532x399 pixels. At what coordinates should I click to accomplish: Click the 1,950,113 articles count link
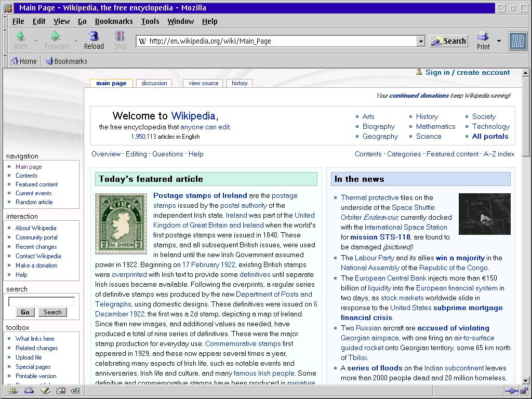tap(143, 137)
